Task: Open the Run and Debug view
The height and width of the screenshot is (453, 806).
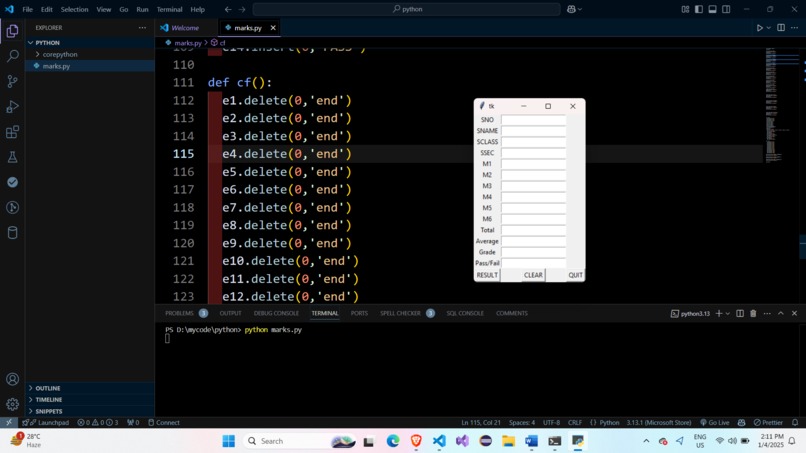Action: 12,106
